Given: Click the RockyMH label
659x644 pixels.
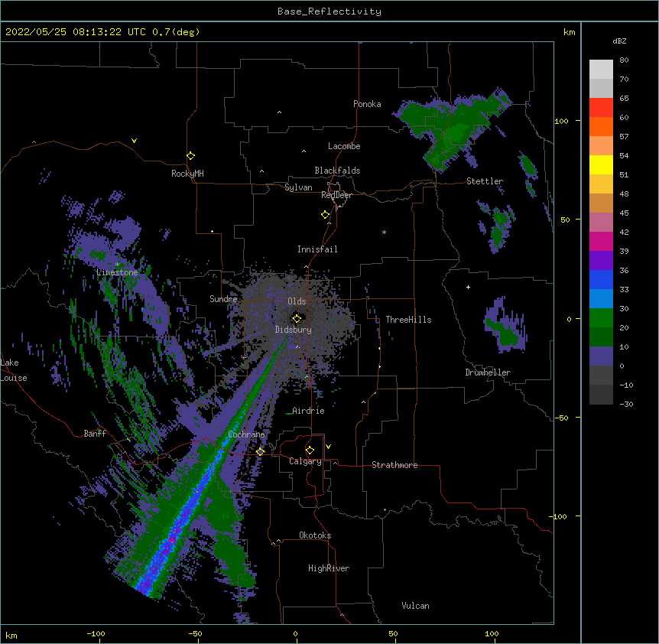Looking at the screenshot, I should [x=187, y=174].
